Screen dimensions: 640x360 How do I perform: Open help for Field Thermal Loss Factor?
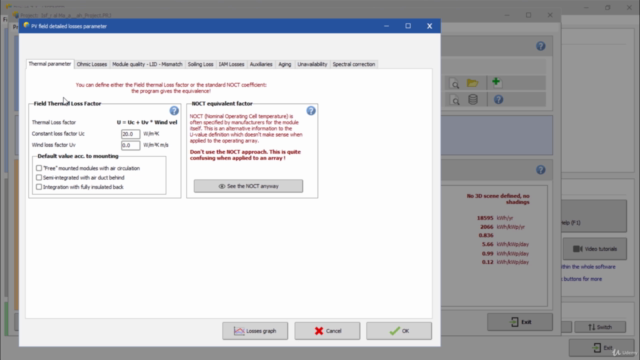[174, 111]
